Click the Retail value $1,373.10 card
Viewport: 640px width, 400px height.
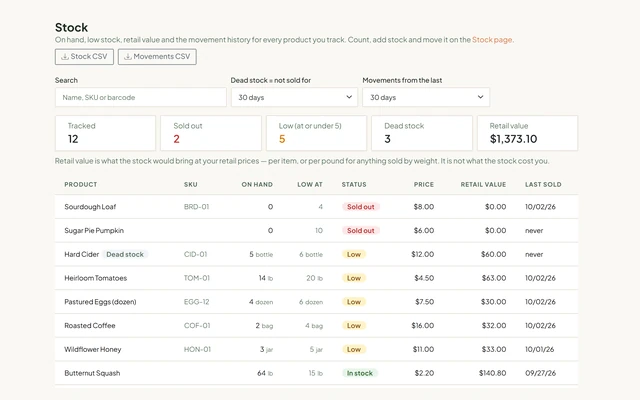click(x=527, y=133)
